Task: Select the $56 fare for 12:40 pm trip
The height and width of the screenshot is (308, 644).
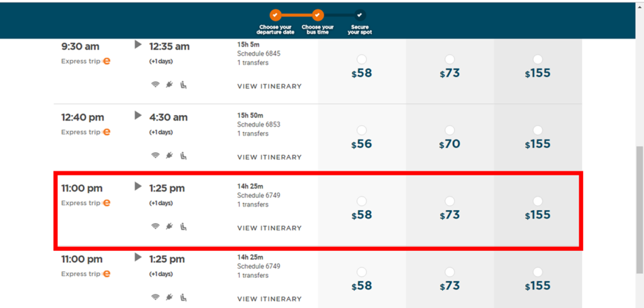Action: 362,130
